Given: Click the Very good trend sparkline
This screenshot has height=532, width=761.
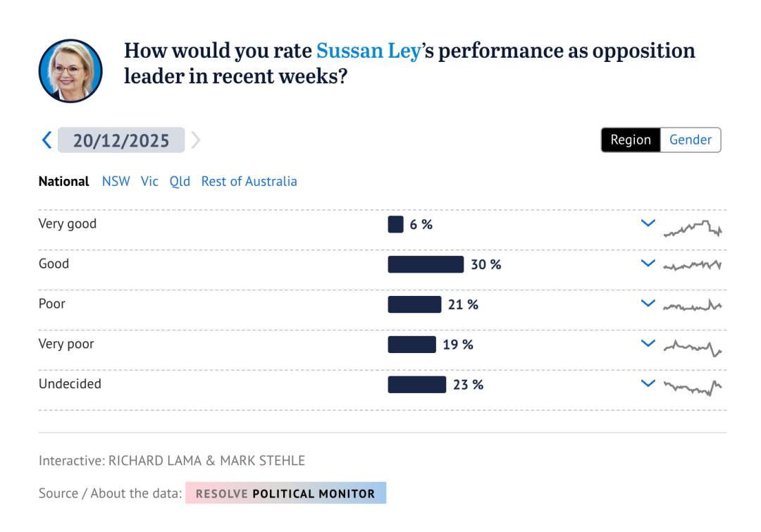Looking at the screenshot, I should [x=692, y=229].
